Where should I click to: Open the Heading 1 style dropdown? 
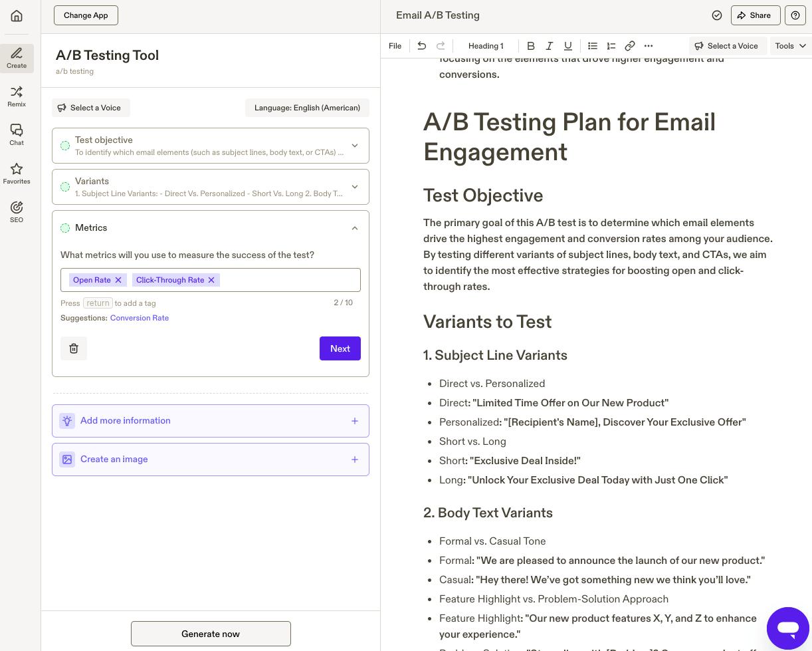click(486, 46)
